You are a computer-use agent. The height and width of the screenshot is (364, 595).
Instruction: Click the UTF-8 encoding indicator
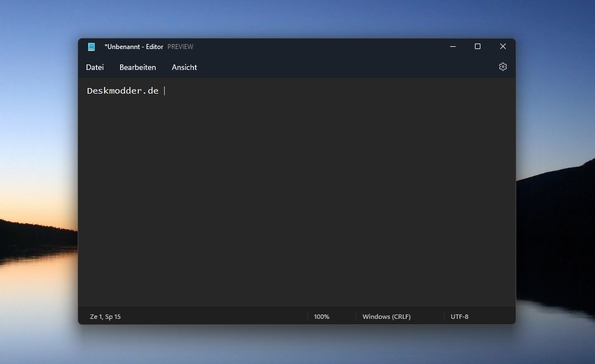point(459,317)
